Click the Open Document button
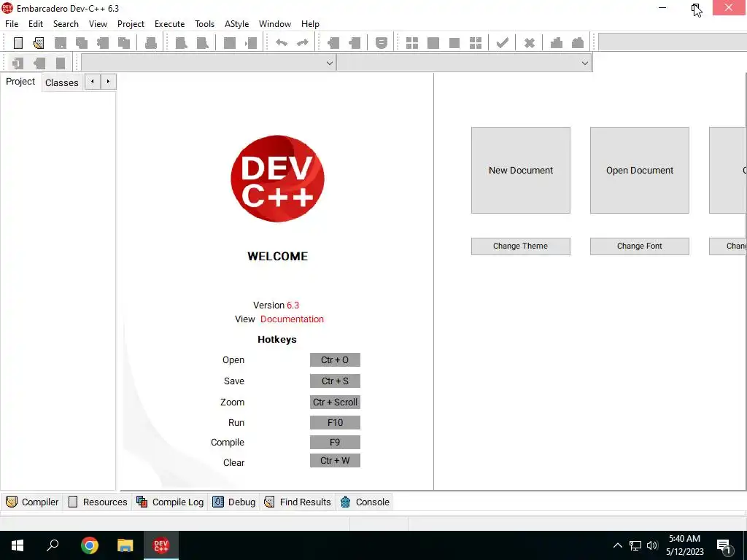This screenshot has width=747, height=560. (x=639, y=170)
